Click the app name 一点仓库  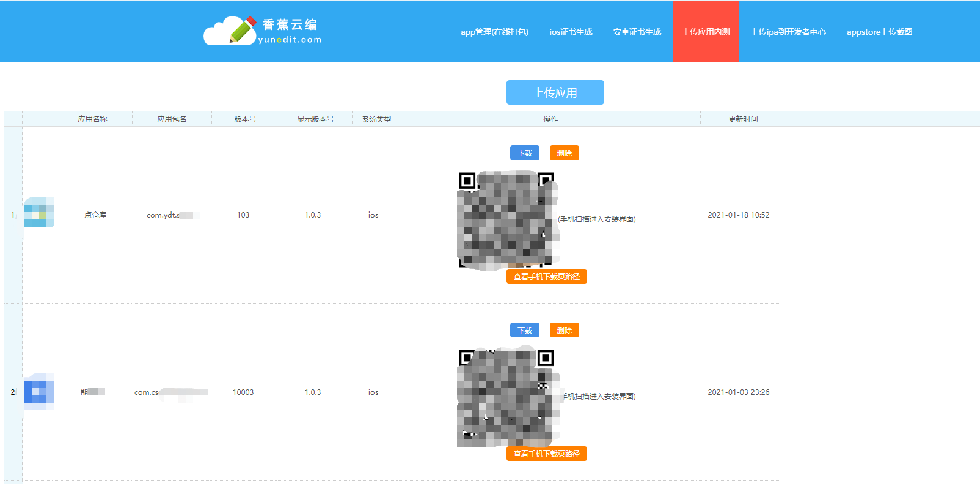[92, 215]
